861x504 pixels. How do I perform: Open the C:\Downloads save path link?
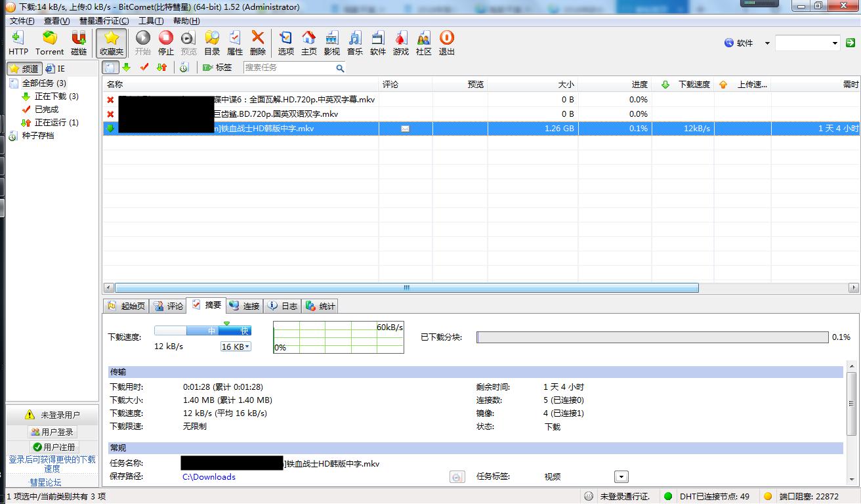click(208, 477)
